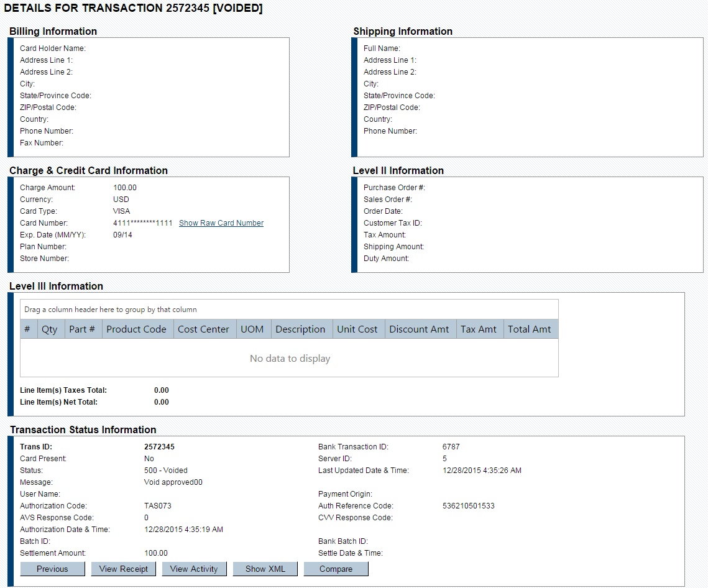Click the masked card number value
This screenshot has width=708, height=588.
click(142, 223)
